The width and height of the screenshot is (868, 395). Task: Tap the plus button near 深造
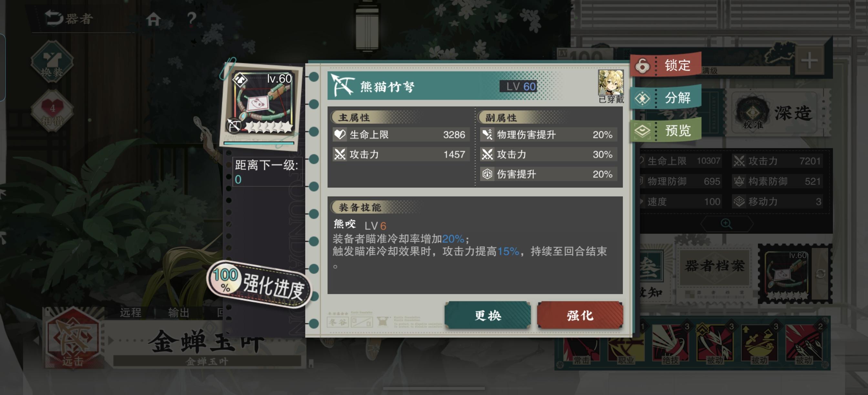click(x=809, y=61)
